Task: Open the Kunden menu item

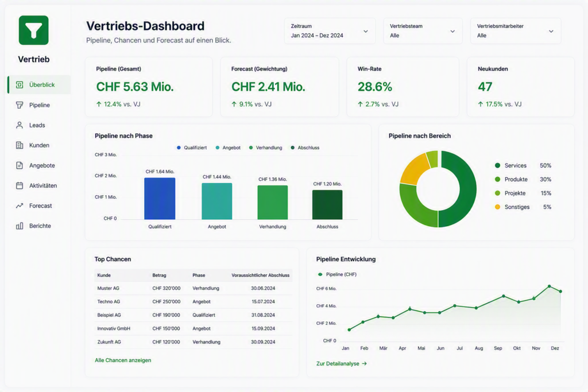Action: pos(39,145)
